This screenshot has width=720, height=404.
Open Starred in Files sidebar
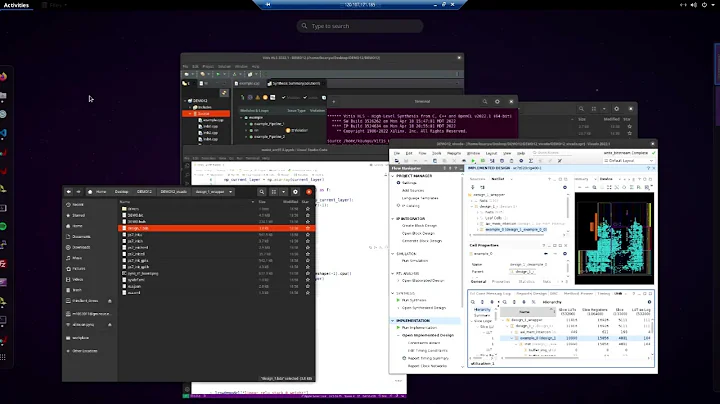pos(78,215)
